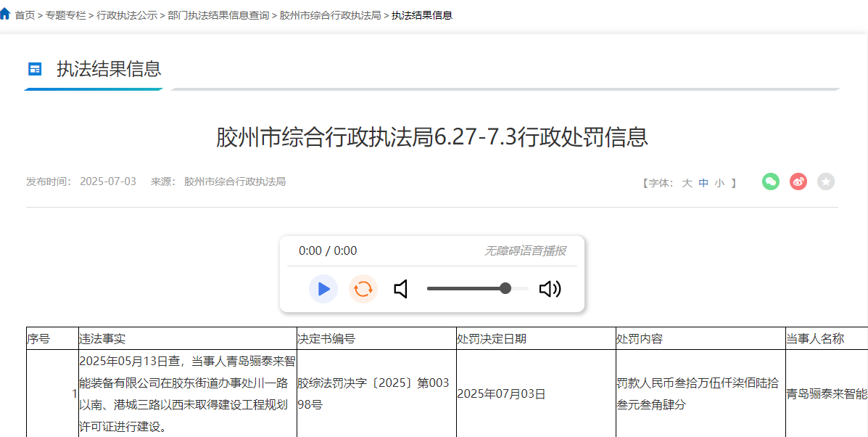Click the 违法事实 table column header

(x=102, y=338)
